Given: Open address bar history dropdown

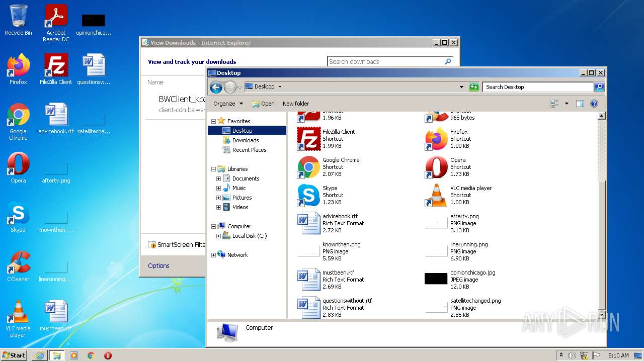Looking at the screenshot, I should pos(461,87).
